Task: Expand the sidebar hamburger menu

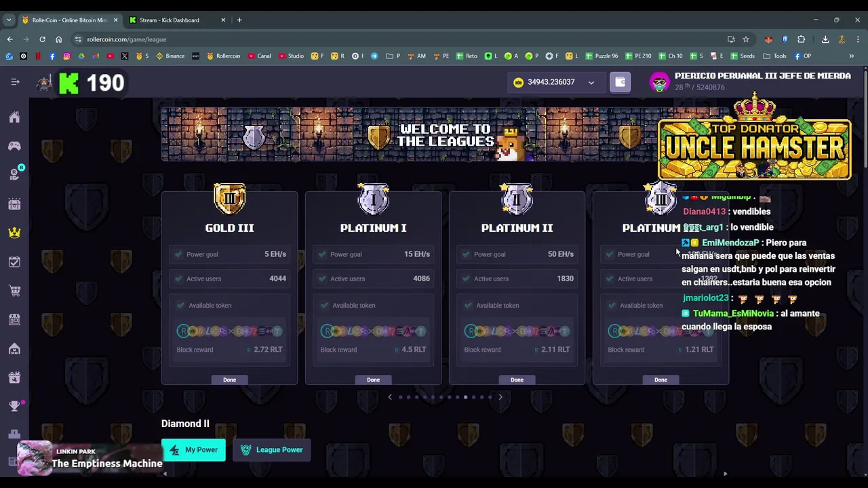Action: (x=15, y=82)
